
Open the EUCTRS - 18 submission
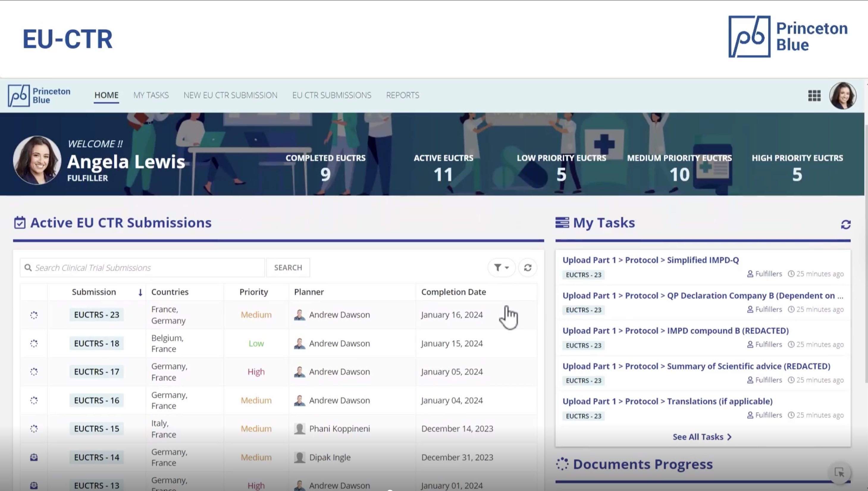coord(96,343)
